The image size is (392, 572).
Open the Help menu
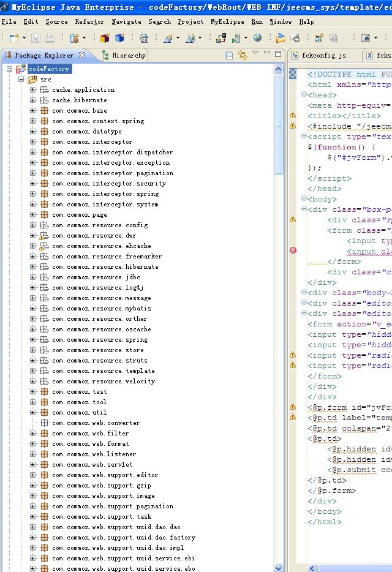point(306,22)
